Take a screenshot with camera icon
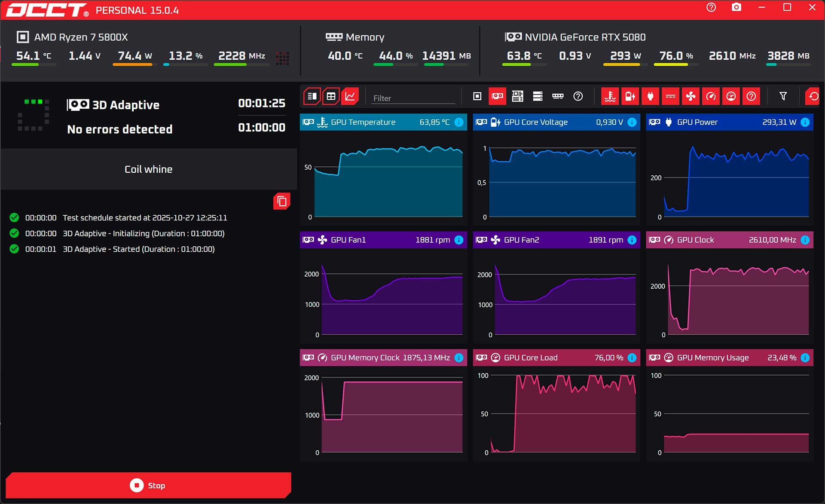 click(736, 7)
